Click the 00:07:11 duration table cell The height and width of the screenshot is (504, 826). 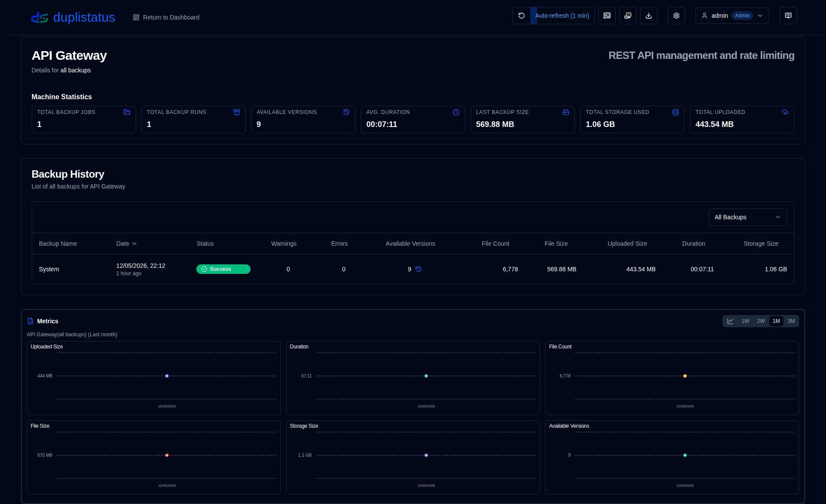702,269
